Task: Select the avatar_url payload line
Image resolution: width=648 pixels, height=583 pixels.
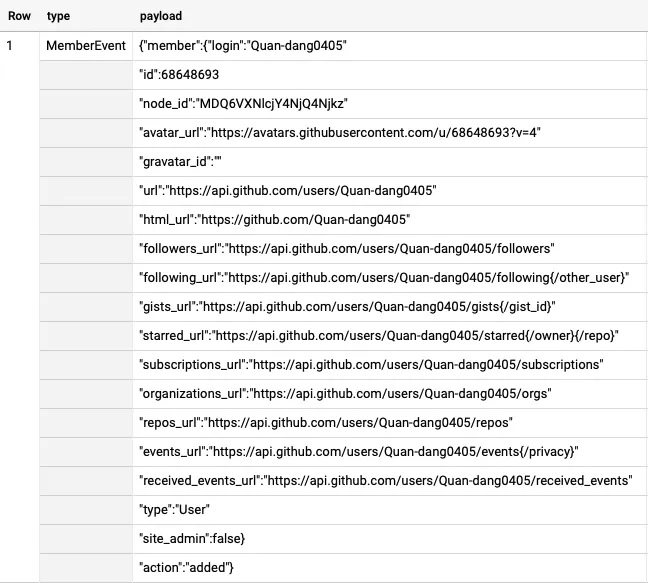Action: click(x=340, y=133)
